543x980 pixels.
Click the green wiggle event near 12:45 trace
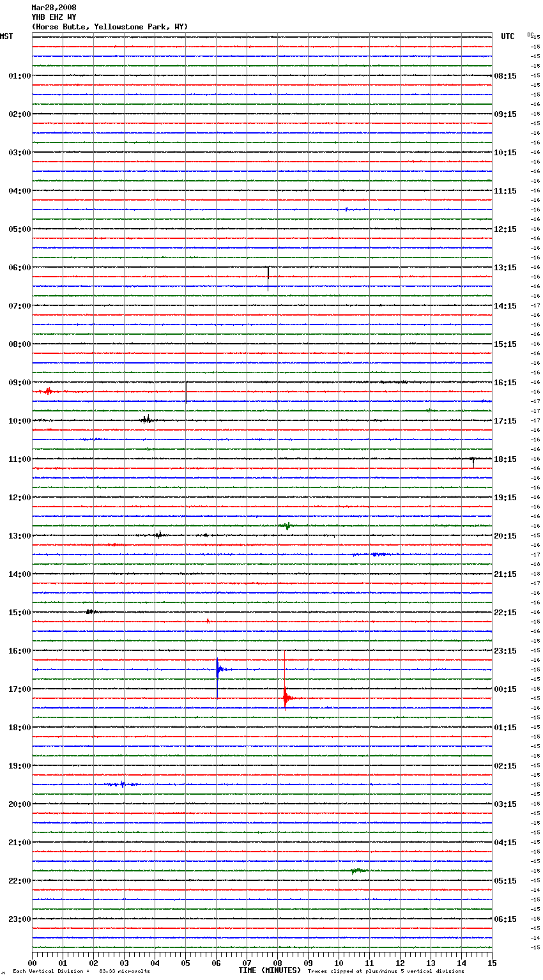[287, 526]
